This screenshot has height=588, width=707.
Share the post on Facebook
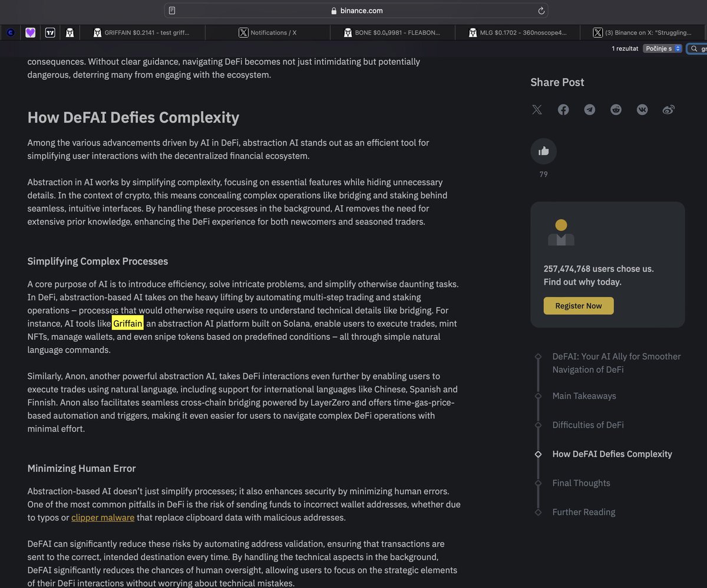[x=563, y=110]
